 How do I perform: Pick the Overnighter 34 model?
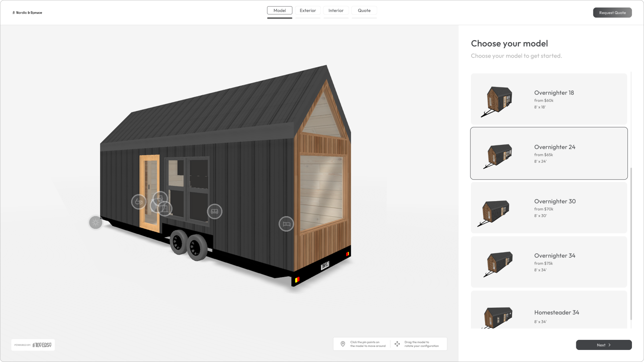(549, 262)
